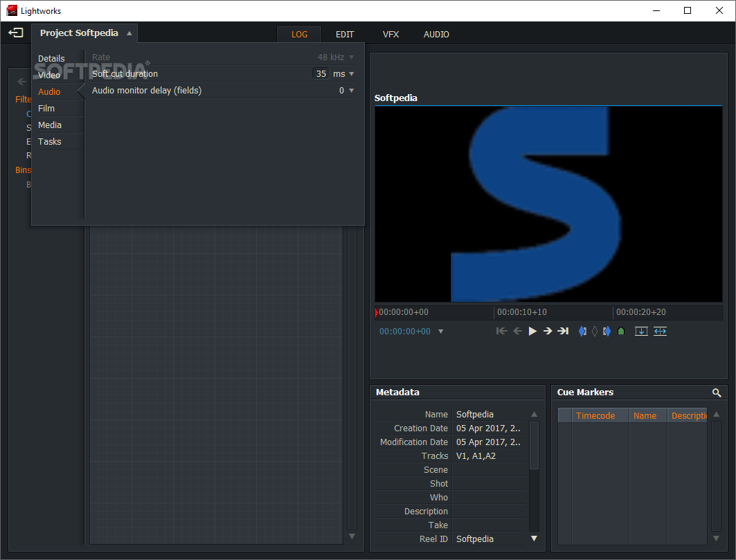This screenshot has width=736, height=560.
Task: Step forward one frame
Action: pos(547,331)
